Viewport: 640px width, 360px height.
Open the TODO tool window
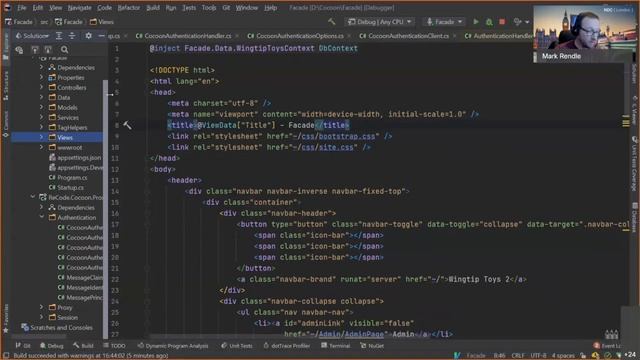pyautogui.click(x=114, y=346)
